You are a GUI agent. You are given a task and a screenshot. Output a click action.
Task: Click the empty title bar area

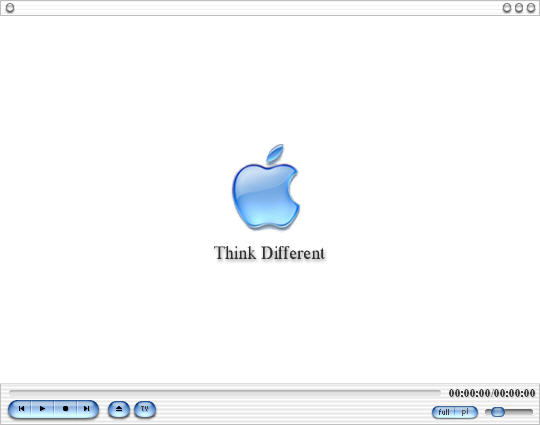click(258, 8)
